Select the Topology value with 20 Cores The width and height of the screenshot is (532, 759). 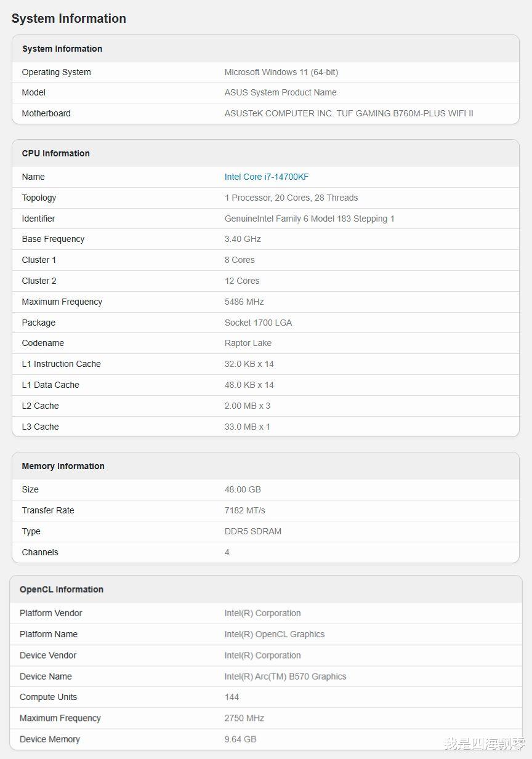pos(291,198)
